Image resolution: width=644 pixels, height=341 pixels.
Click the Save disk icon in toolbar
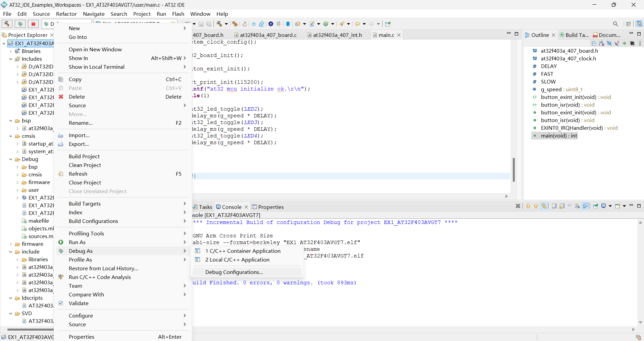coord(201,24)
